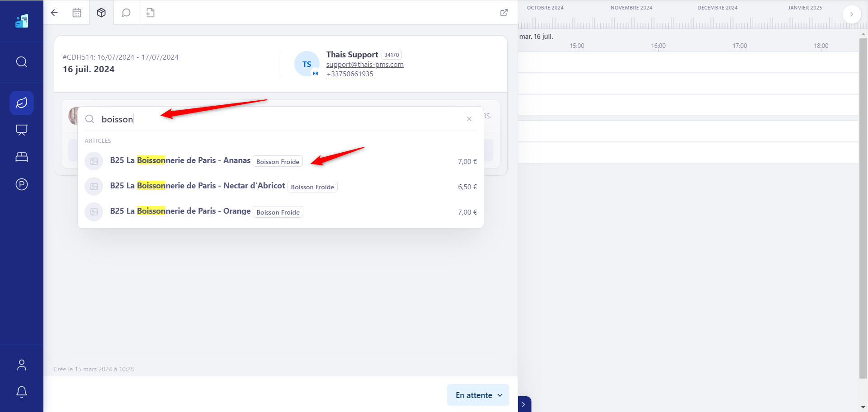The height and width of the screenshot is (412, 868).
Task: Click the Boisson Froide tag on Nectar d'Abricot
Action: coord(312,187)
